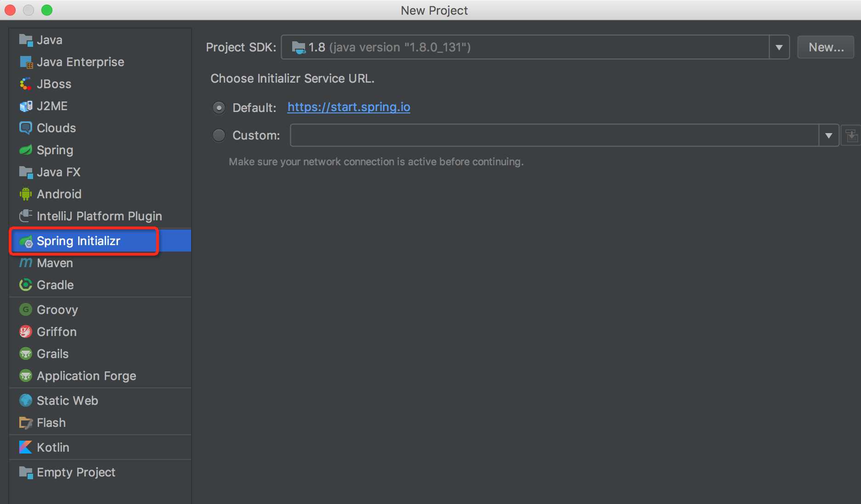Screen dimensions: 861x504
Task: Select the Default service URL radio button
Action: (x=219, y=108)
